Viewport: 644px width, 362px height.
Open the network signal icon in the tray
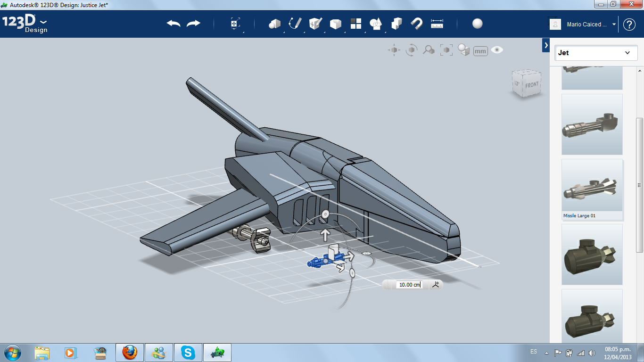click(580, 353)
